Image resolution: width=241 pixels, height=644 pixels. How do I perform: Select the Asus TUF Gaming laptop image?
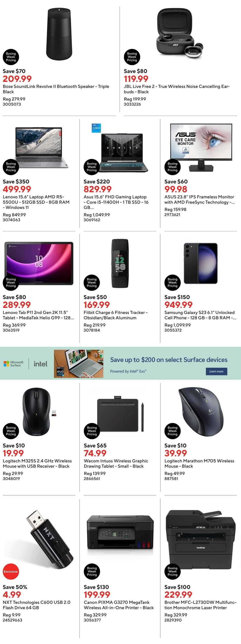[122, 152]
